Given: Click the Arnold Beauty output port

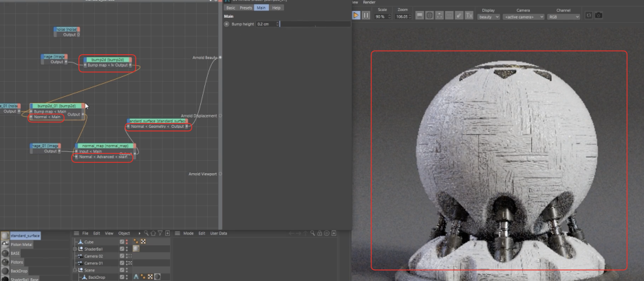Looking at the screenshot, I should point(220,58).
